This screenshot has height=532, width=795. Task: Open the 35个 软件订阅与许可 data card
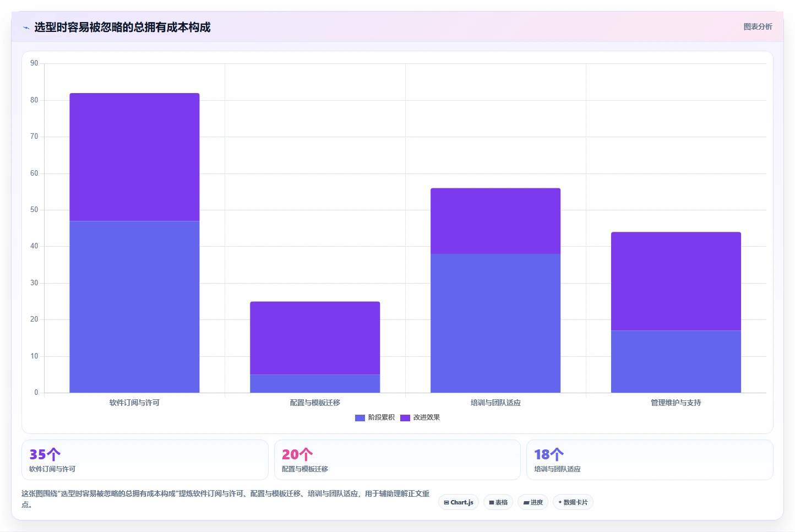click(145, 460)
